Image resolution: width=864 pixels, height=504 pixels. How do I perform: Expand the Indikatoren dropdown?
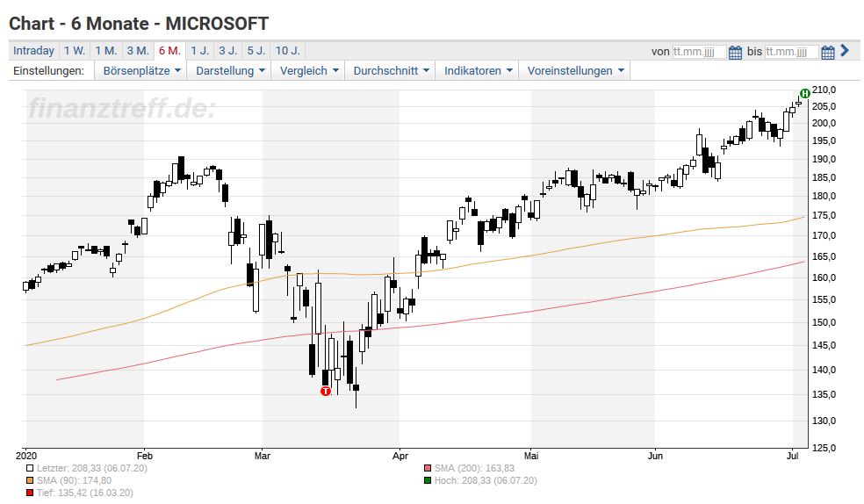[479, 70]
